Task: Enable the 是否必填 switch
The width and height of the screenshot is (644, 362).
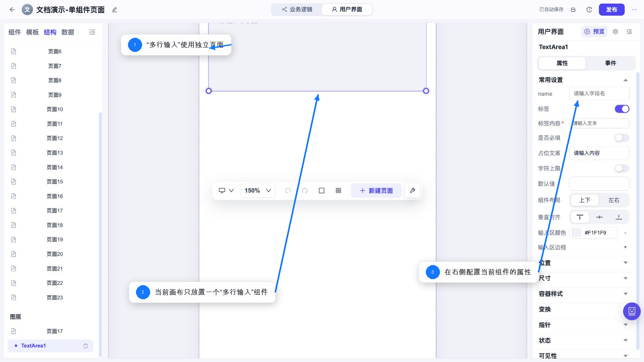Action: pos(622,138)
